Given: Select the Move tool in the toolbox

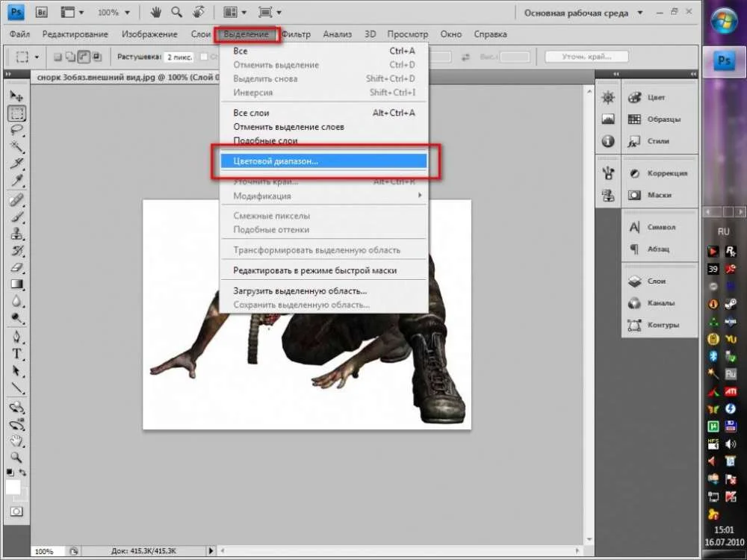Looking at the screenshot, I should (x=16, y=97).
